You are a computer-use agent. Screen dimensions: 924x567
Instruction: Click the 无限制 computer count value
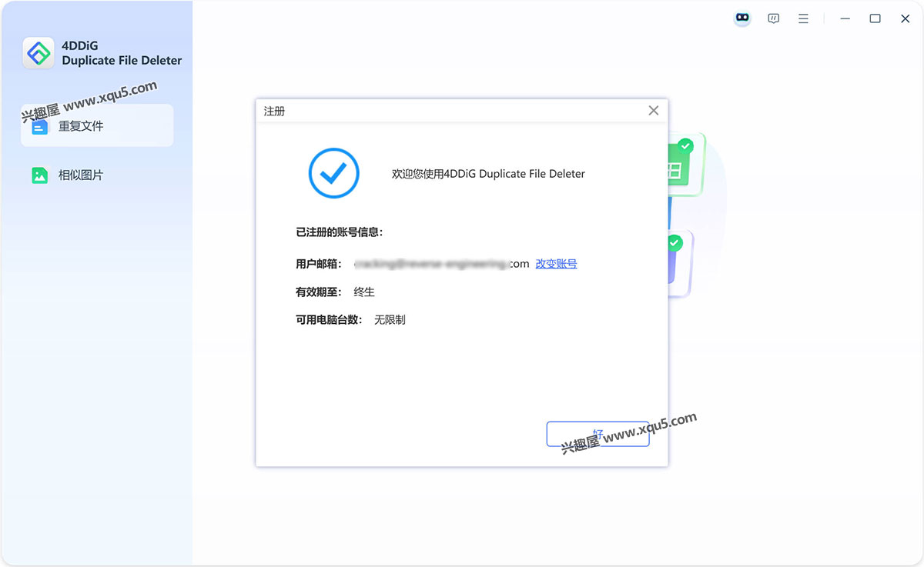point(390,319)
